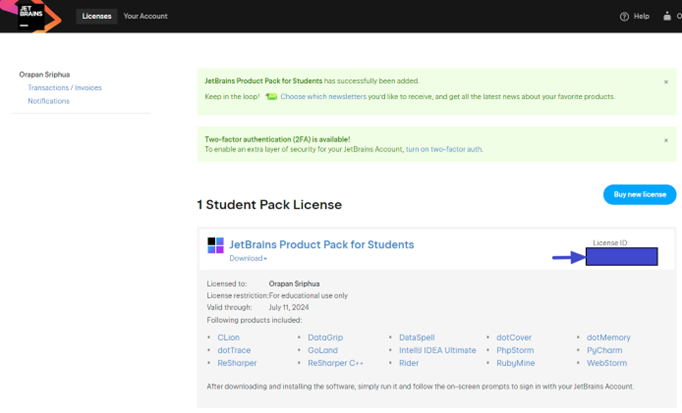The width and height of the screenshot is (682, 413).
Task: Open the Your Account tab
Action: (x=145, y=17)
